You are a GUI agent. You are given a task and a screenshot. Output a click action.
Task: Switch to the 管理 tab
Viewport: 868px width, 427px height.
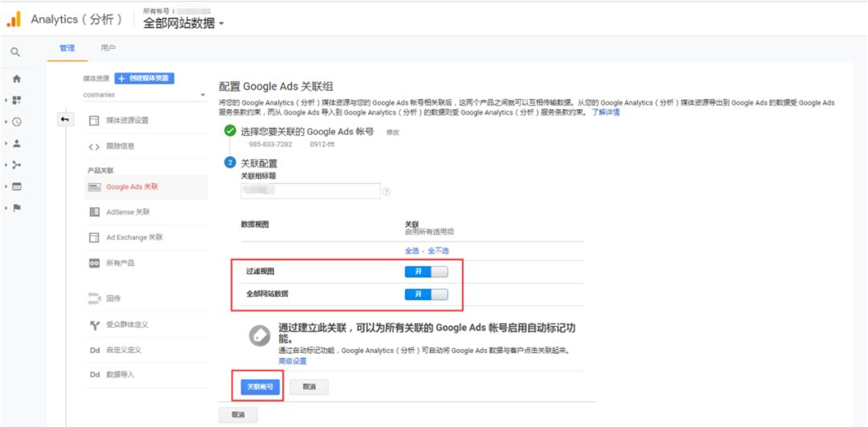[x=67, y=49]
